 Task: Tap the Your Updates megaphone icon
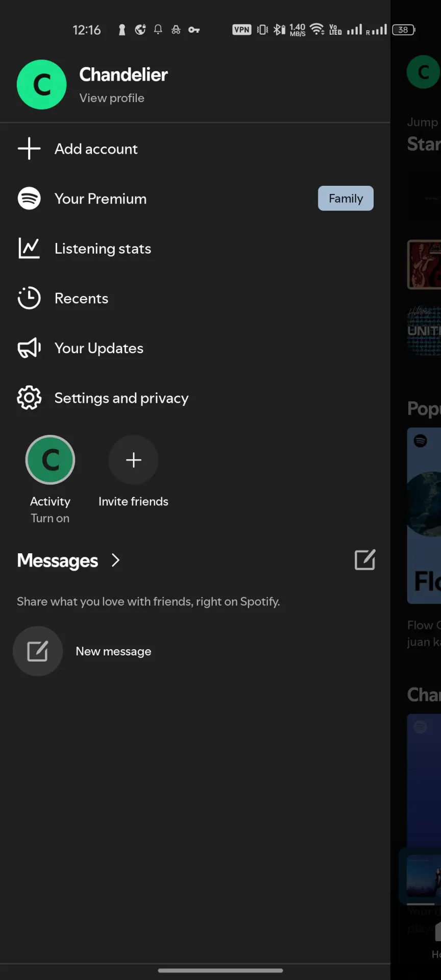(x=29, y=348)
